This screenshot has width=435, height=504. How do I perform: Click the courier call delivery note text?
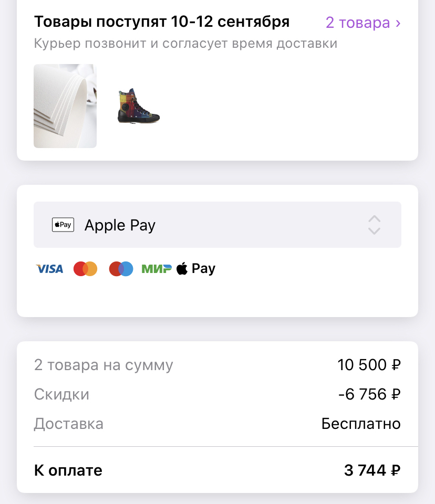click(x=185, y=43)
